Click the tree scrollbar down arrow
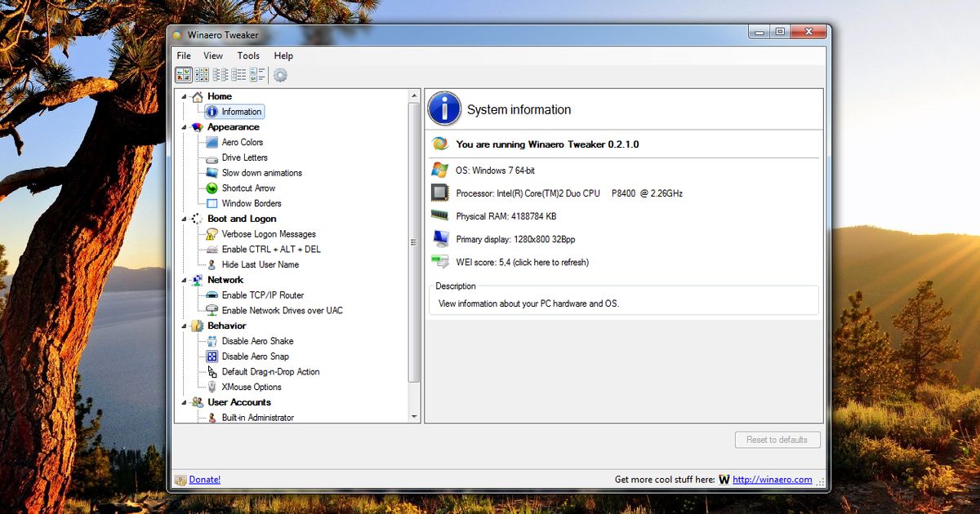The width and height of the screenshot is (980, 514). (x=414, y=417)
